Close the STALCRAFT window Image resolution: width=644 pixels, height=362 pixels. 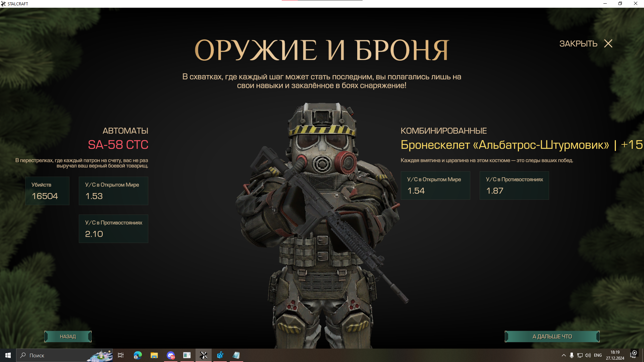(636, 4)
